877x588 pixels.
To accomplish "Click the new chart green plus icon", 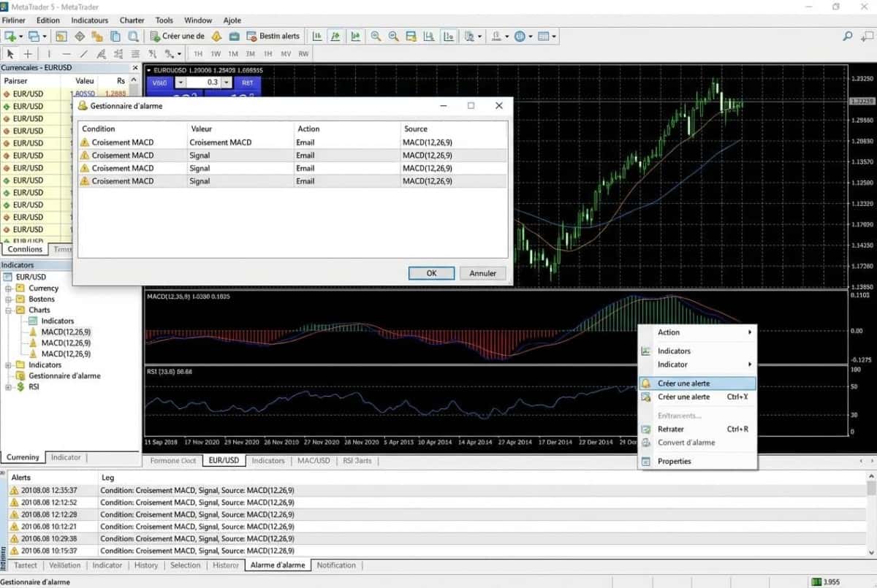I will click(x=10, y=36).
